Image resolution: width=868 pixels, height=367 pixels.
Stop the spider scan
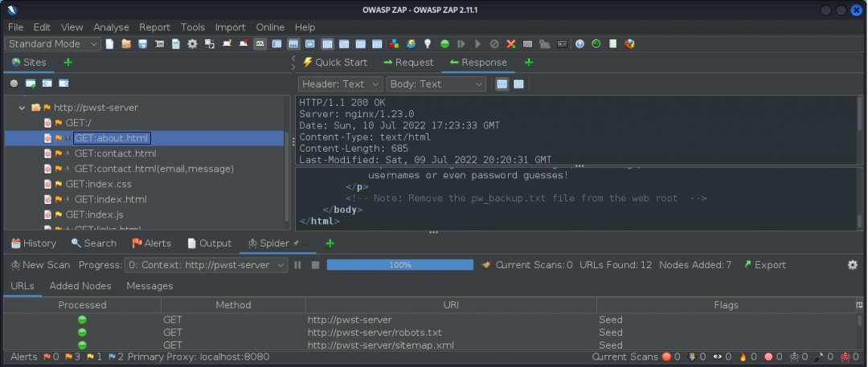coord(316,265)
